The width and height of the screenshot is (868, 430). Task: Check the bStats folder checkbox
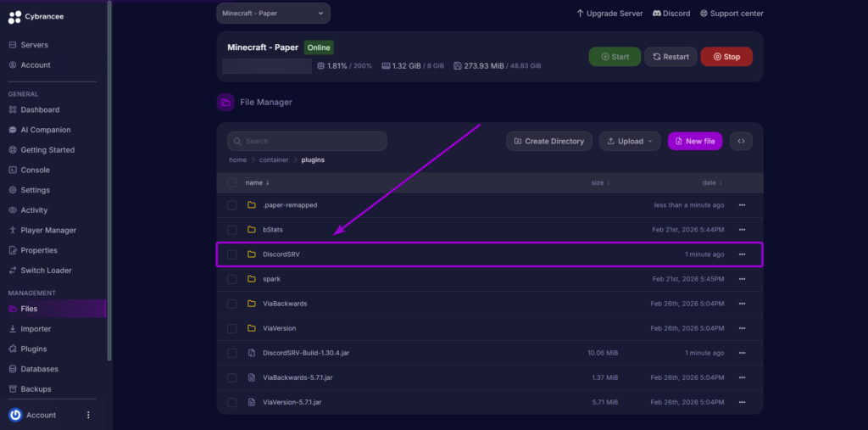[232, 230]
